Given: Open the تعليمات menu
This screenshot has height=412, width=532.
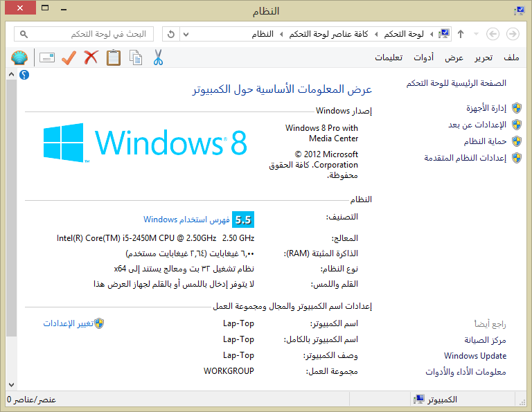Looking at the screenshot, I should tap(389, 57).
